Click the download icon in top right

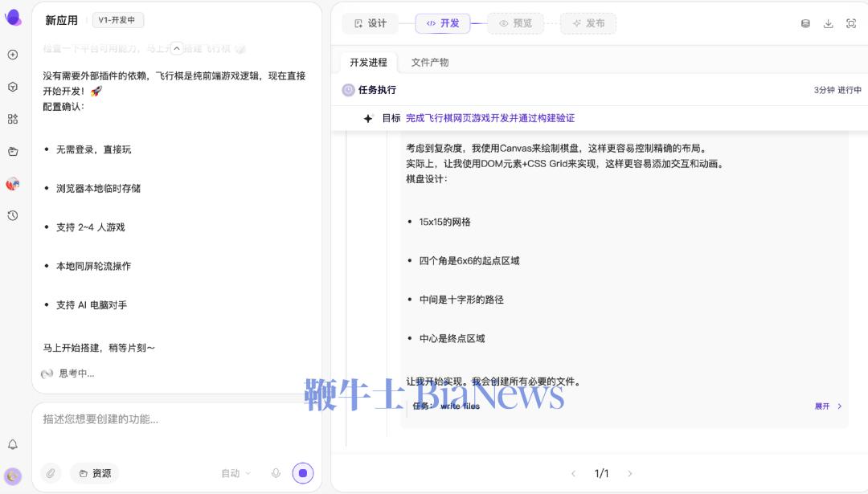click(x=828, y=24)
